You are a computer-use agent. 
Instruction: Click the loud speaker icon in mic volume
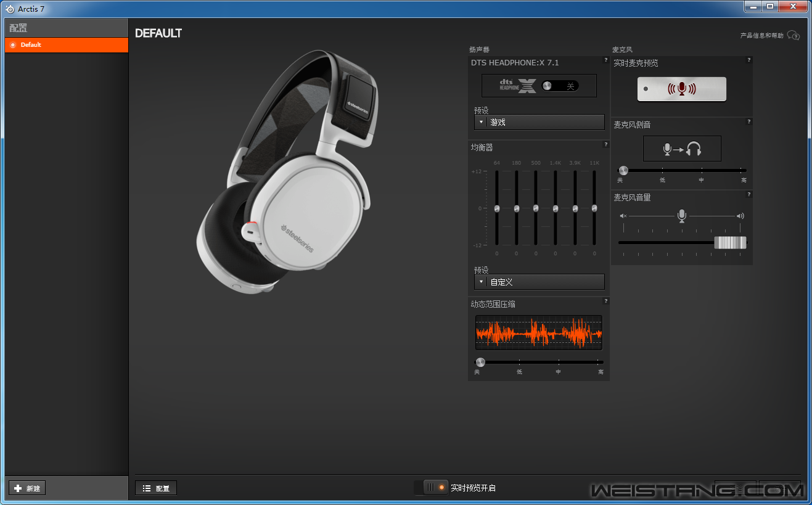pyautogui.click(x=740, y=216)
